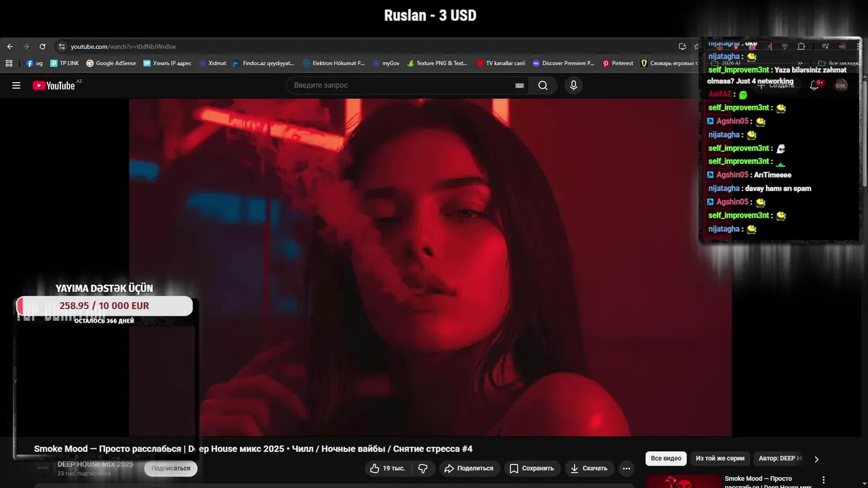The image size is (868, 488).
Task: Click the browser install/cast icon near the URL end
Action: click(x=682, y=47)
